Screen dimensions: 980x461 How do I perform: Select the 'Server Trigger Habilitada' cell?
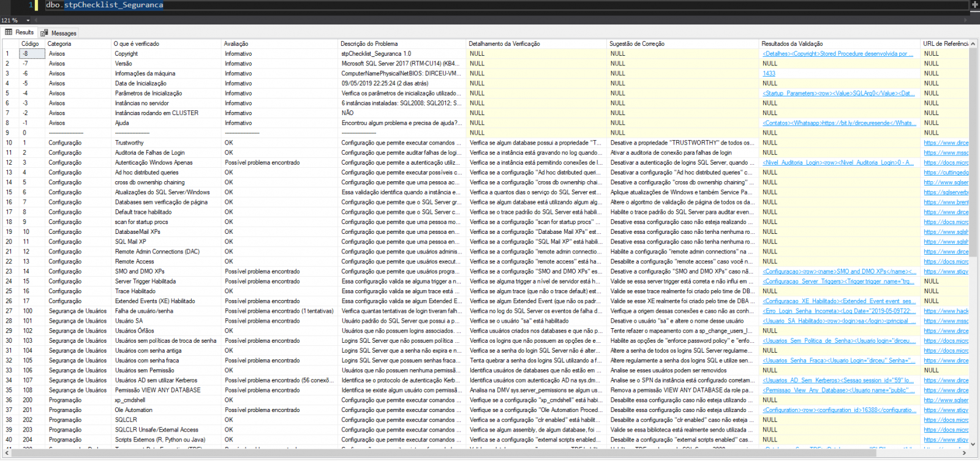coord(166,282)
